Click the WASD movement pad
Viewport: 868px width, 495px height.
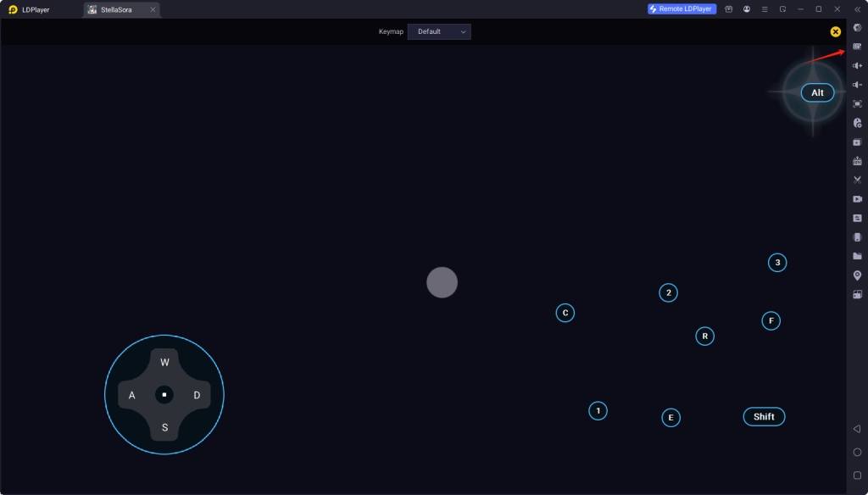tap(164, 393)
